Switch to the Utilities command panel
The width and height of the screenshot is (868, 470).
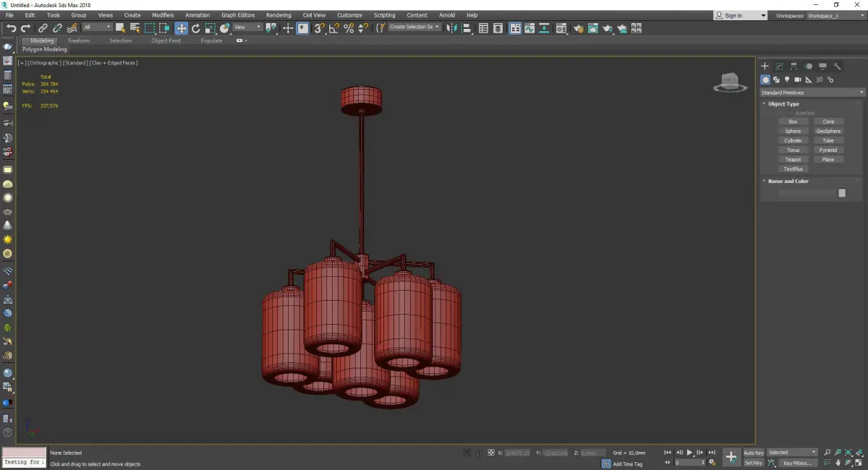pos(837,66)
